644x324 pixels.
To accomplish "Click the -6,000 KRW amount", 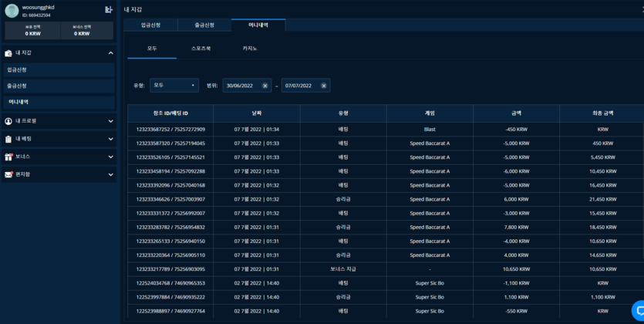I will click(516, 171).
